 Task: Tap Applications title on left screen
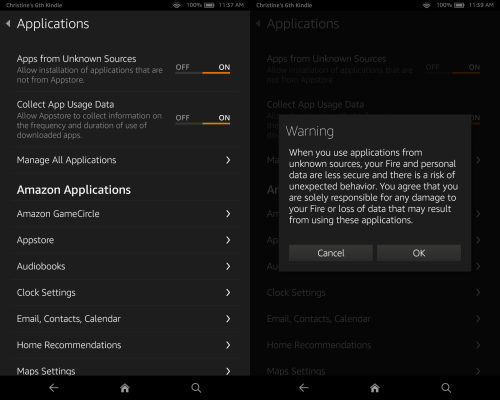point(53,24)
